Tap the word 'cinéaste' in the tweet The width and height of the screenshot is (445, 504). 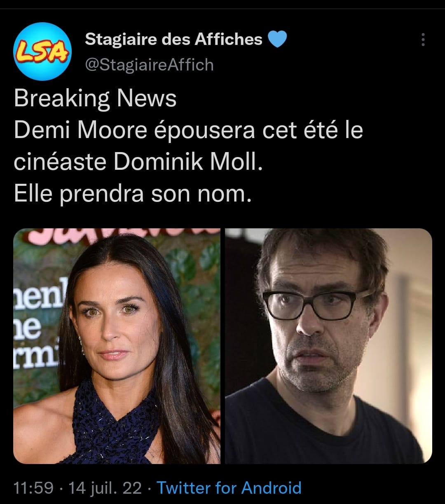coord(60,162)
